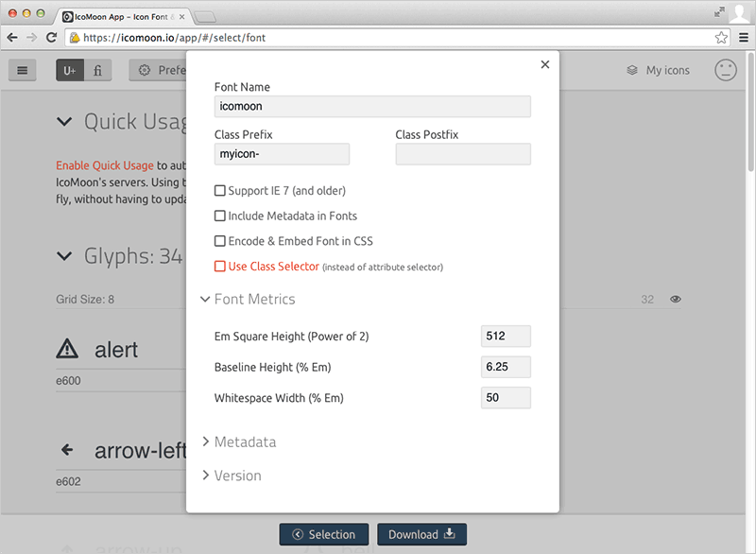Focus the Class Postfix field
Image resolution: width=756 pixels, height=554 pixels.
click(463, 154)
